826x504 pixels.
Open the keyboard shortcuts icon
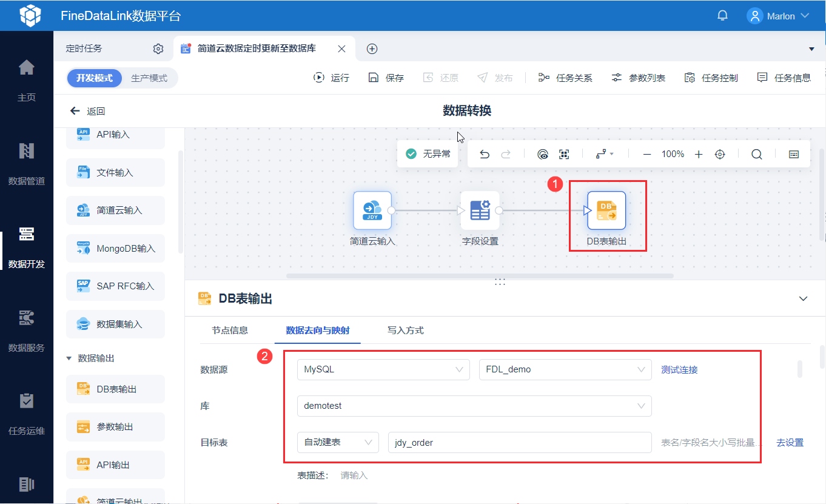pyautogui.click(x=794, y=154)
